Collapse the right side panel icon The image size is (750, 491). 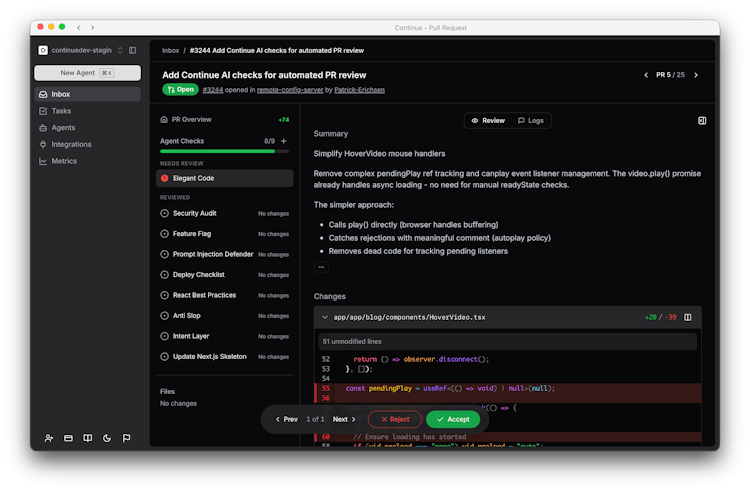point(702,120)
